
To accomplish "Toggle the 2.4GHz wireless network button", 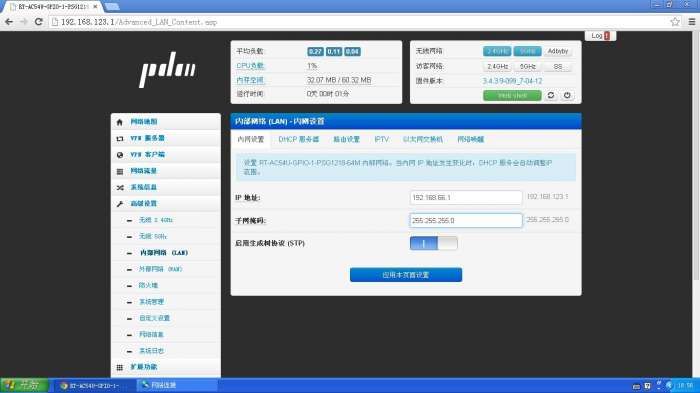I will tap(497, 51).
